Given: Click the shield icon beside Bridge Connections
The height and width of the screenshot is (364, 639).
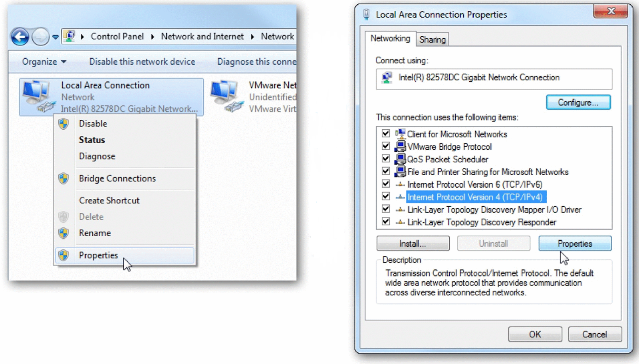Looking at the screenshot, I should tap(64, 178).
